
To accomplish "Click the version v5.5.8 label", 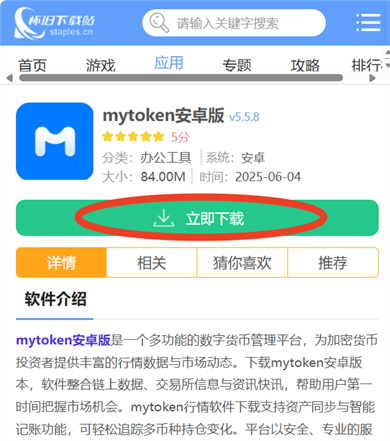I will tap(244, 117).
